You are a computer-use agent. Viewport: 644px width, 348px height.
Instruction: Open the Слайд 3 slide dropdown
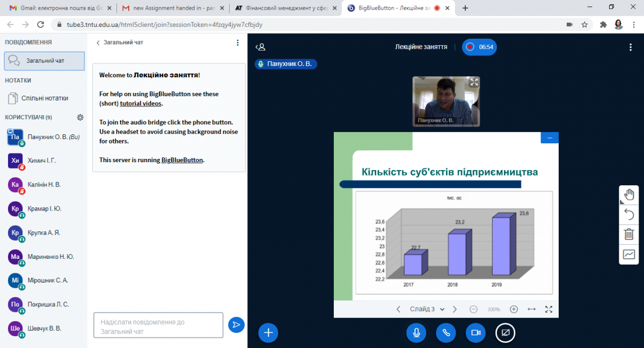427,309
